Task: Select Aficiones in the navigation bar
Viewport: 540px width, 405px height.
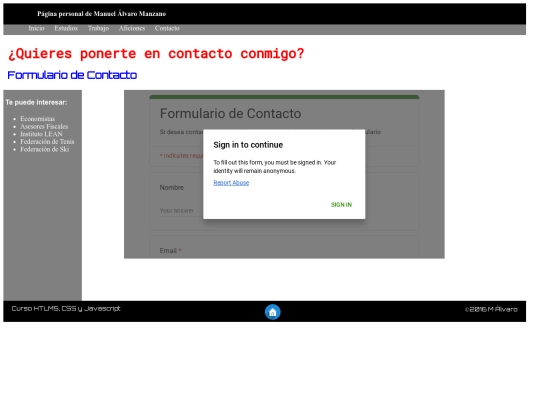Action: [x=132, y=28]
